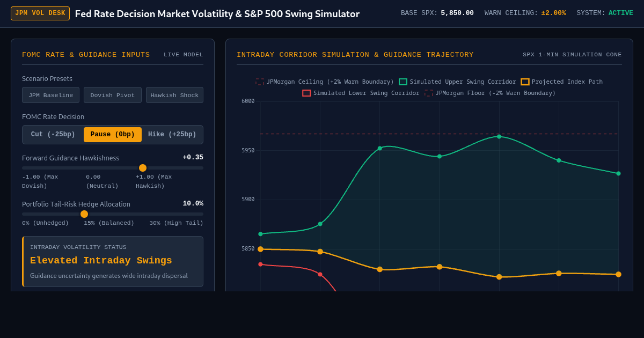Apply the Hawkish Shock scenario preset
The width and height of the screenshot is (644, 338).
coord(174,95)
